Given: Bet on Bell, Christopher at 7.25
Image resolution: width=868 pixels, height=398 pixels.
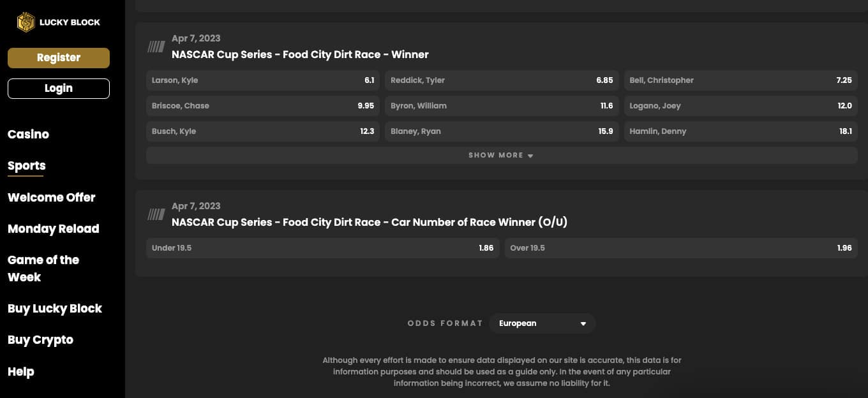Looking at the screenshot, I should [740, 80].
